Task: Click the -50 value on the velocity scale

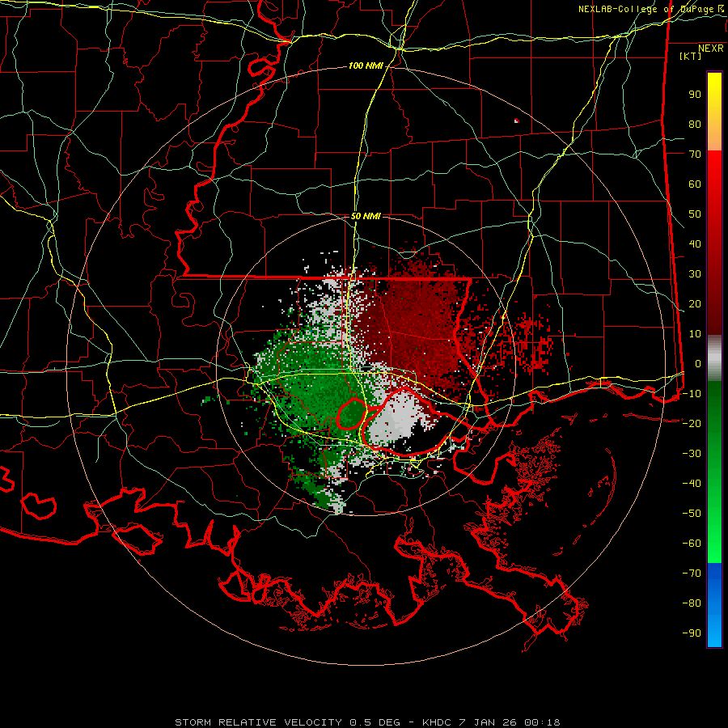Action: click(692, 514)
